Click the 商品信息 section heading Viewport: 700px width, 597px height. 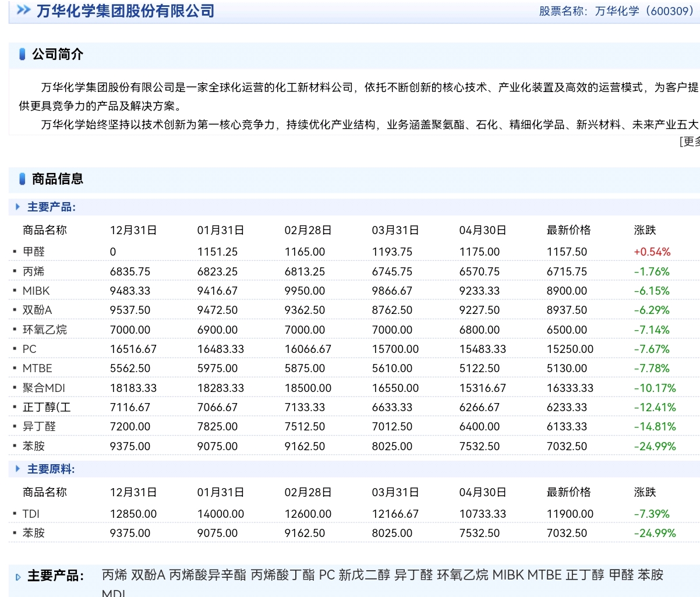pyautogui.click(x=58, y=179)
